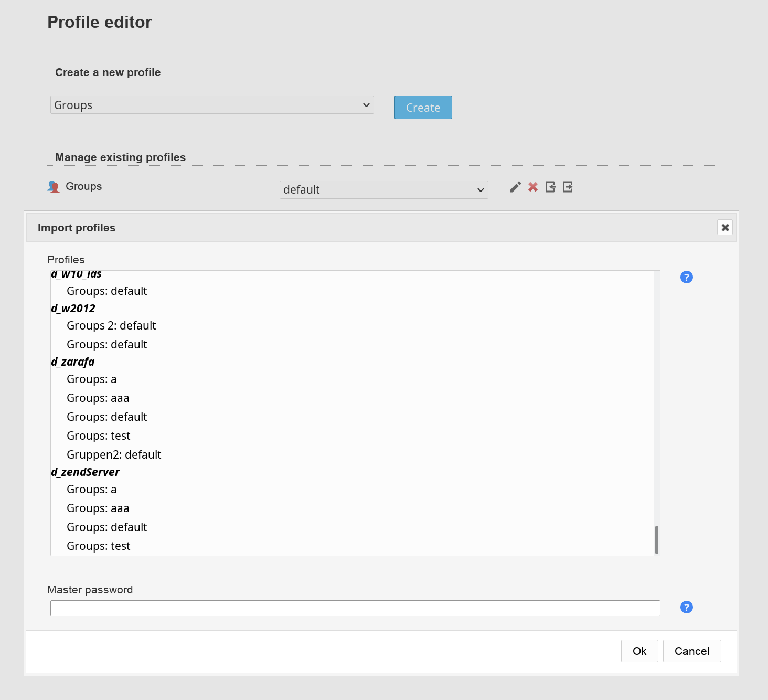768x700 pixels.
Task: Select Groups: aaa under d_zarafa
Action: 98,398
